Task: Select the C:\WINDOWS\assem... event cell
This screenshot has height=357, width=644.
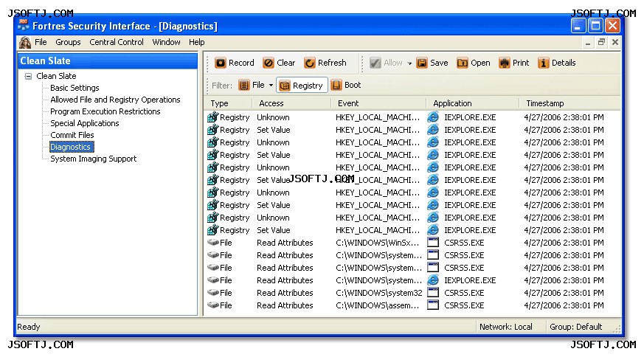Action: 378,305
